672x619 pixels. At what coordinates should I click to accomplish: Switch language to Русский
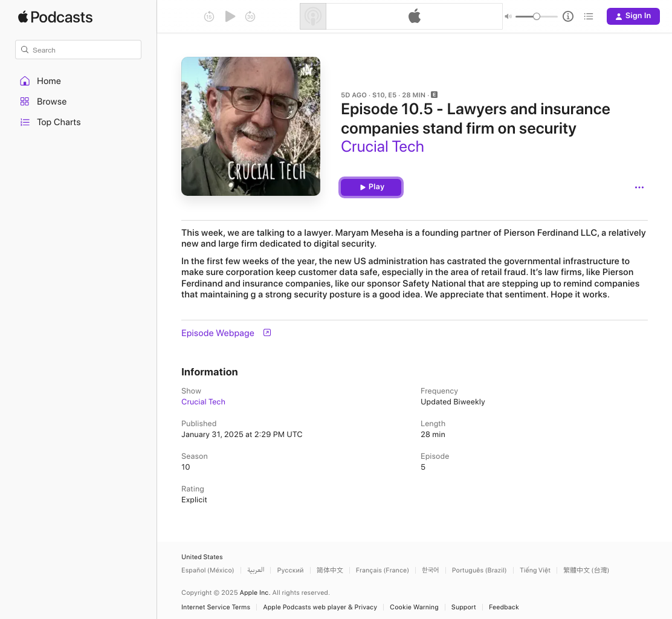coord(290,570)
